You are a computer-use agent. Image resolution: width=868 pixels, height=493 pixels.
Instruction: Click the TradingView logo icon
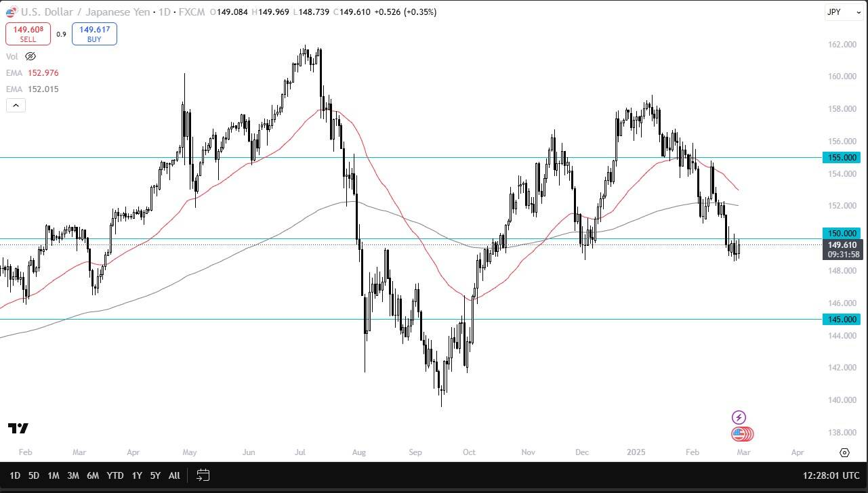coord(18,428)
